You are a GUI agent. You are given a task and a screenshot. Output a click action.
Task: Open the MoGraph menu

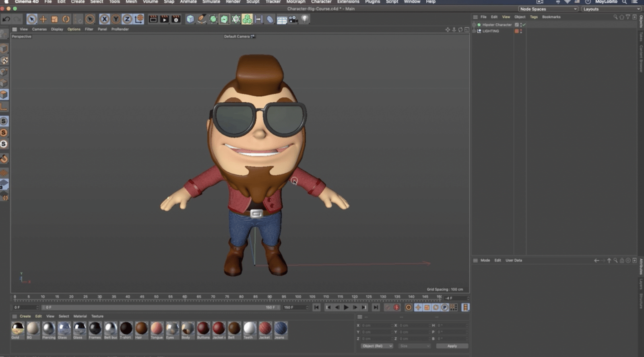[296, 2]
